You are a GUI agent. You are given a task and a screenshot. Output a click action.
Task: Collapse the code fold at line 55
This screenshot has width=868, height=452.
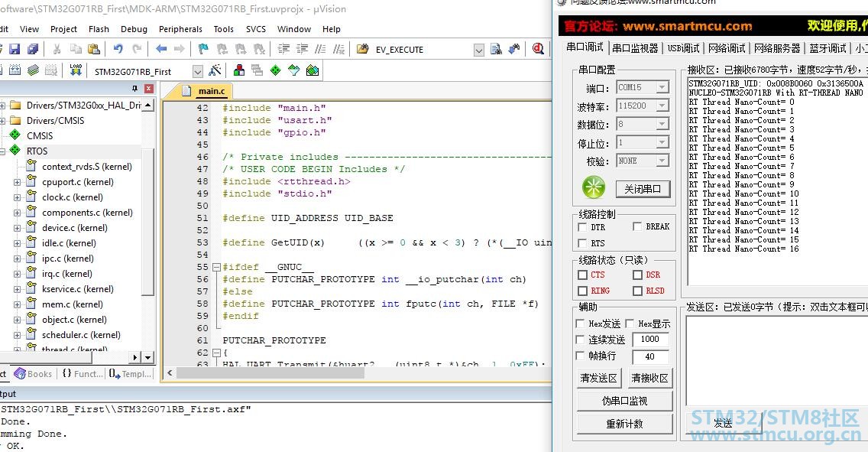217,267
